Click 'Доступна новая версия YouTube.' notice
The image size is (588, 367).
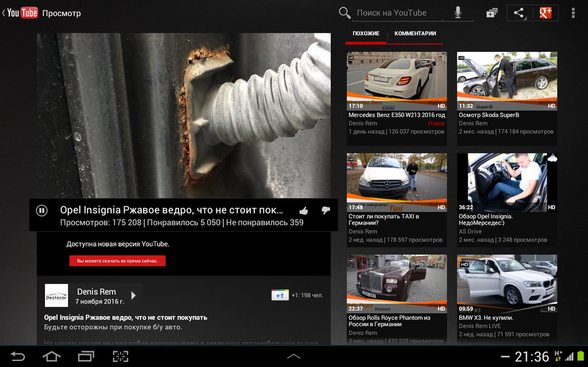pos(118,244)
